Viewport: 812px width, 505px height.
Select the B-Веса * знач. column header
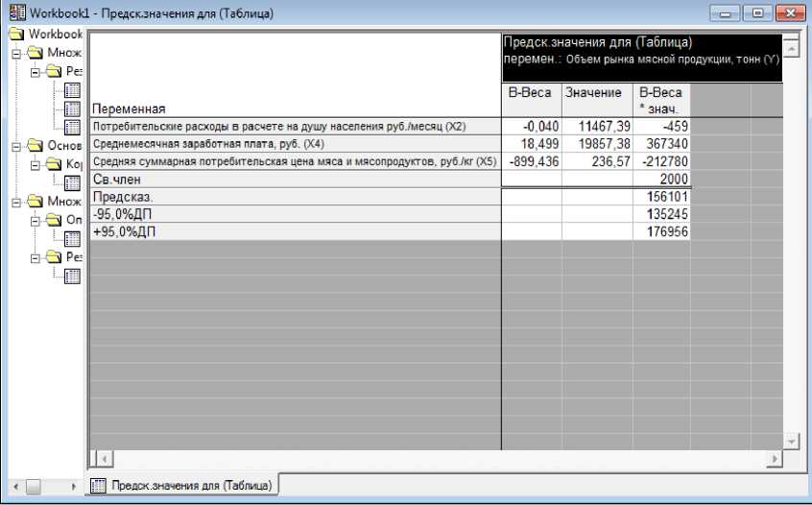click(x=661, y=100)
